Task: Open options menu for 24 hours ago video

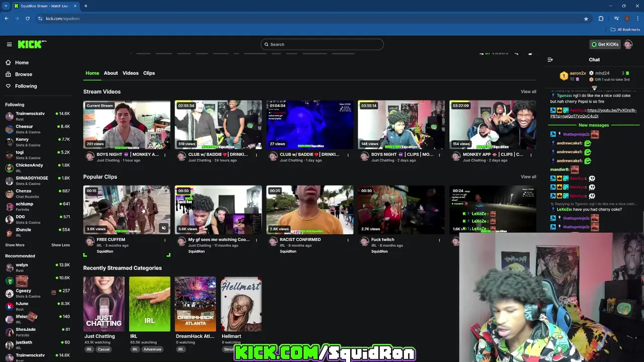Action: pos(257,155)
